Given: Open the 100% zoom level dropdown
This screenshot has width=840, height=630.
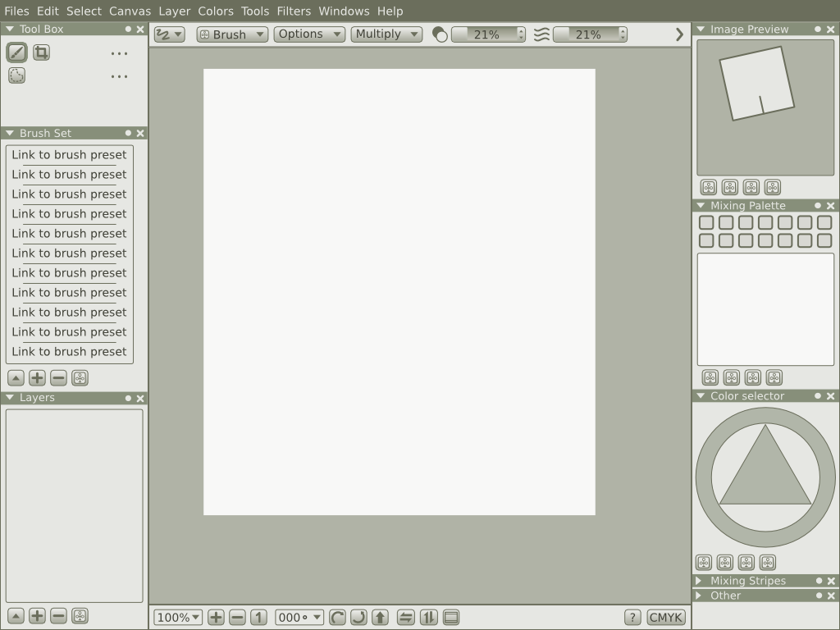Looking at the screenshot, I should pyautogui.click(x=178, y=618).
